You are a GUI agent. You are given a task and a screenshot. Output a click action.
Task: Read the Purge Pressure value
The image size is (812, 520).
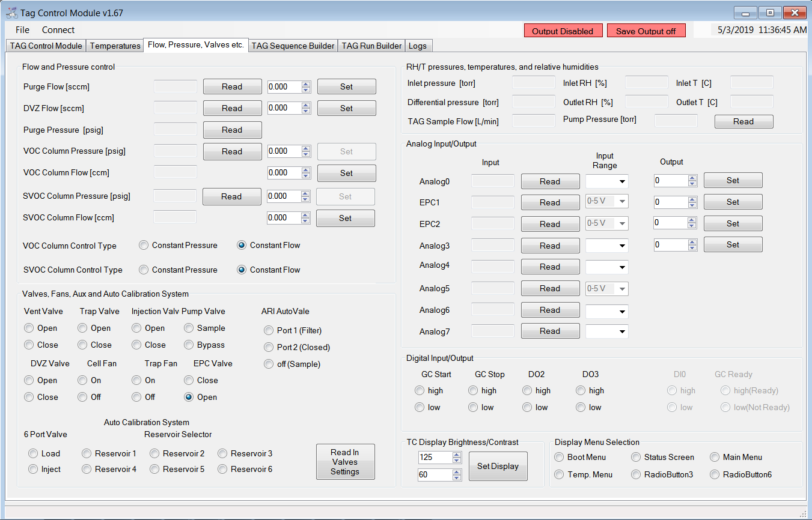tap(232, 130)
